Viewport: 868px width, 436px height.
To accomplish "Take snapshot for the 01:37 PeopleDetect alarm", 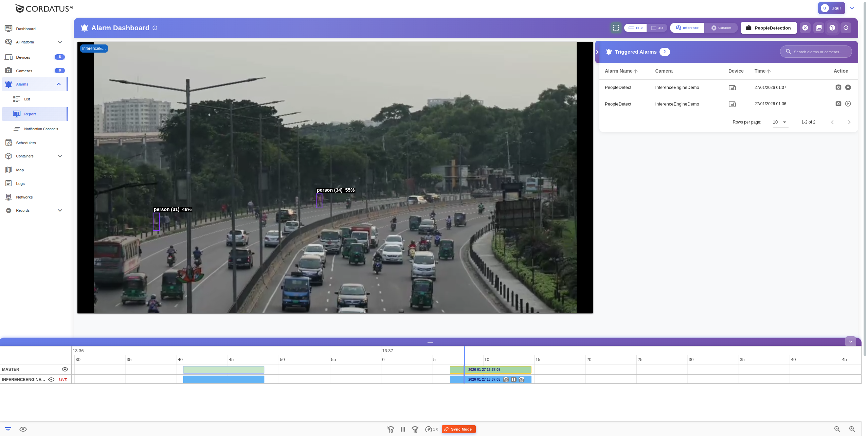I will pyautogui.click(x=838, y=87).
